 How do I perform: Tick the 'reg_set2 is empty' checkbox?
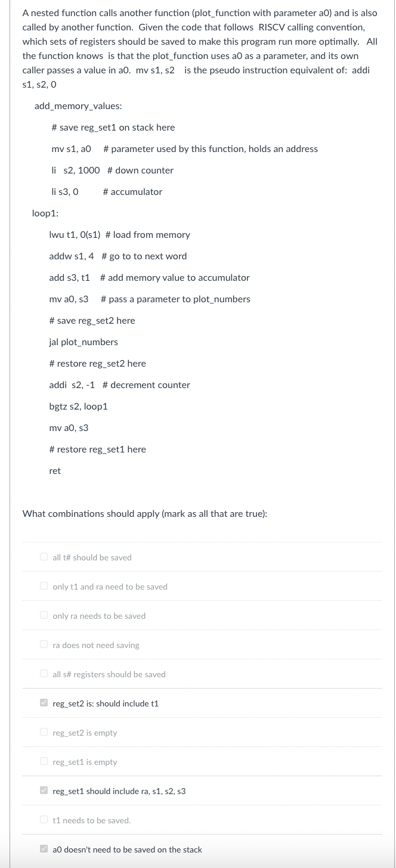click(x=44, y=732)
